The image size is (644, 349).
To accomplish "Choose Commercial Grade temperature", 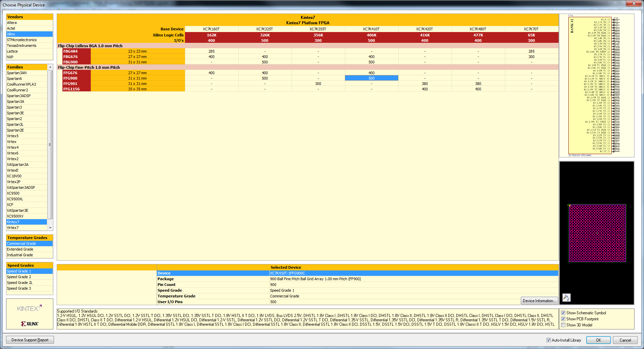I will [x=29, y=243].
